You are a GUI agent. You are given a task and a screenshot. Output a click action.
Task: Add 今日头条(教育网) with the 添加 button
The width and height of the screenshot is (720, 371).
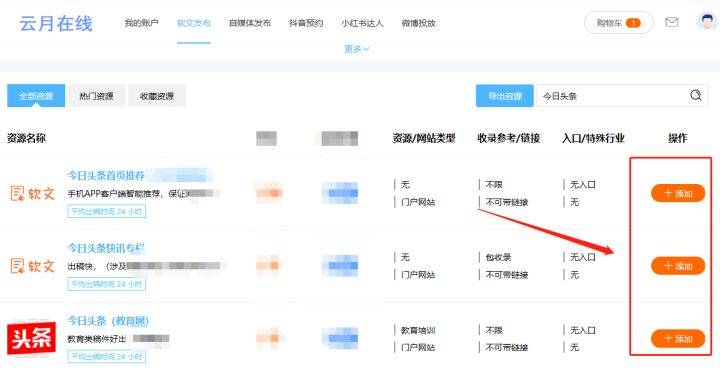pyautogui.click(x=678, y=338)
